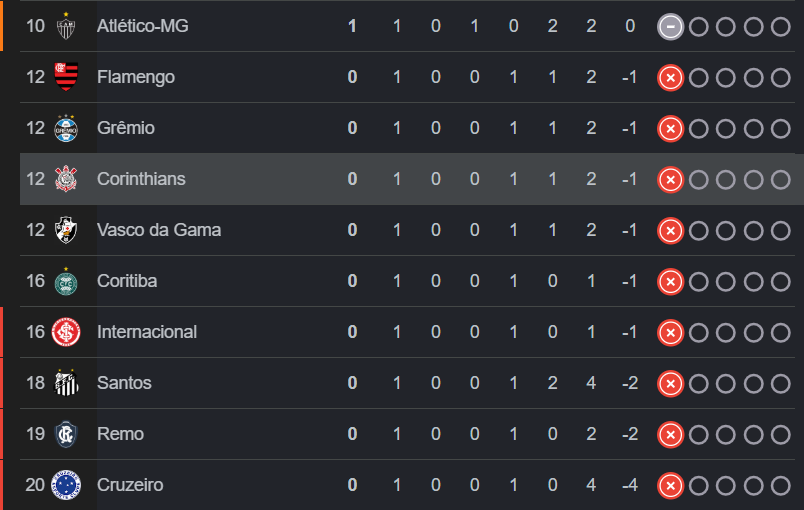This screenshot has height=510, width=804.
Task: Click the Remo club crest
Action: [x=66, y=434]
